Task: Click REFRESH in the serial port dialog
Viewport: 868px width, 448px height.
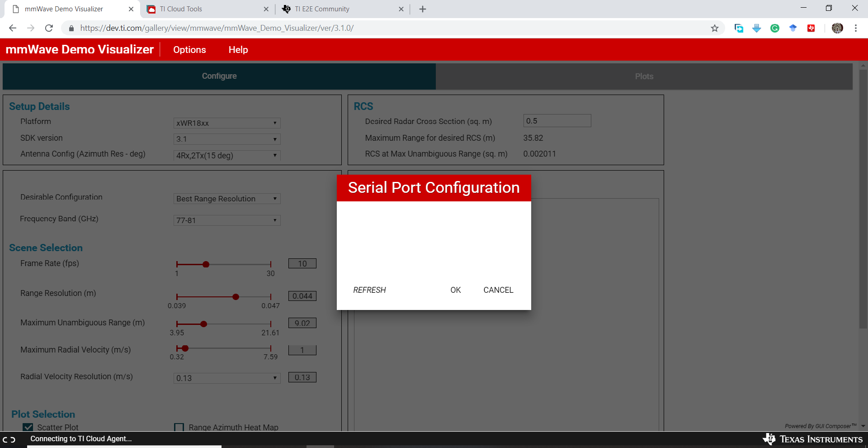Action: pyautogui.click(x=369, y=290)
